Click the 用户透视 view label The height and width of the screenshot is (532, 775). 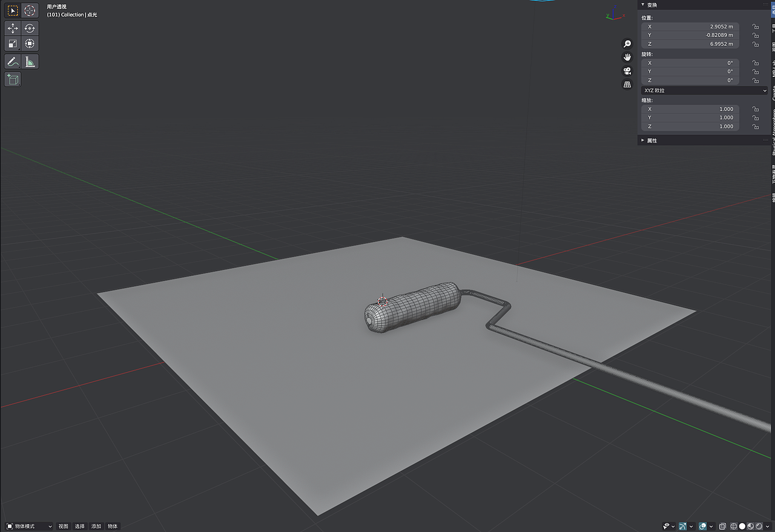click(57, 7)
